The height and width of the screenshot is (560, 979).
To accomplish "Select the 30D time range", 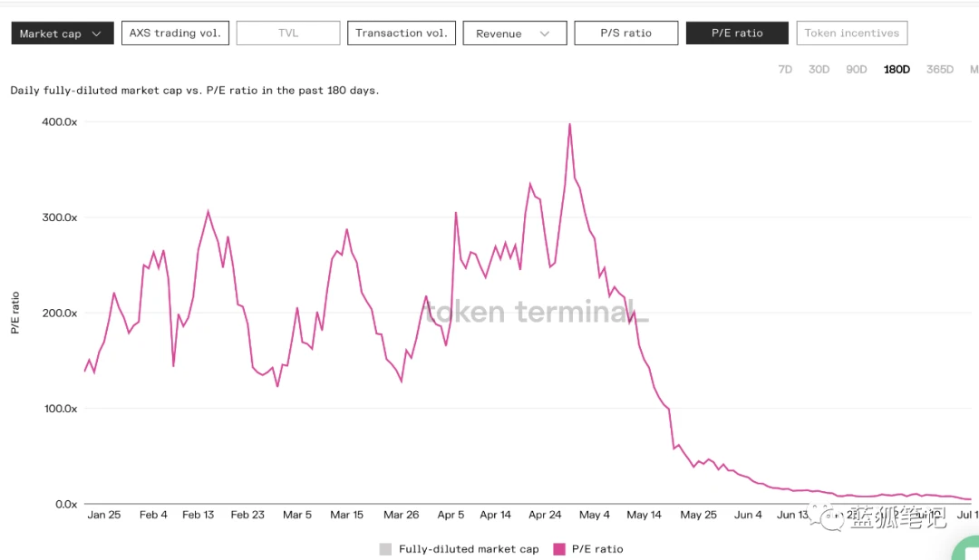I will (x=819, y=70).
